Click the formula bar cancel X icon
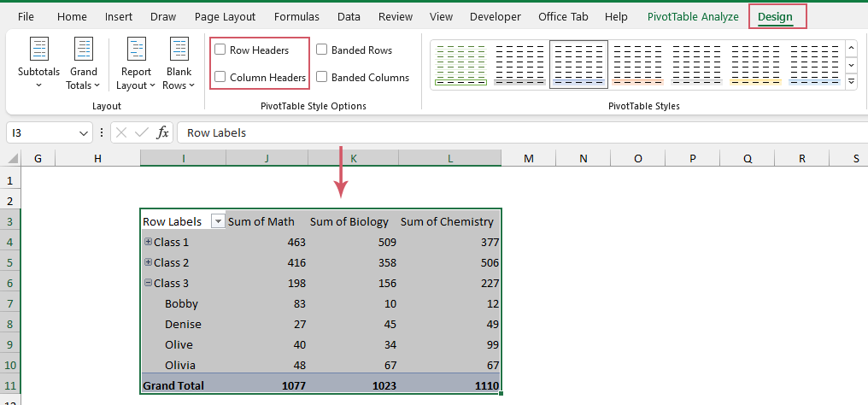 pos(121,132)
